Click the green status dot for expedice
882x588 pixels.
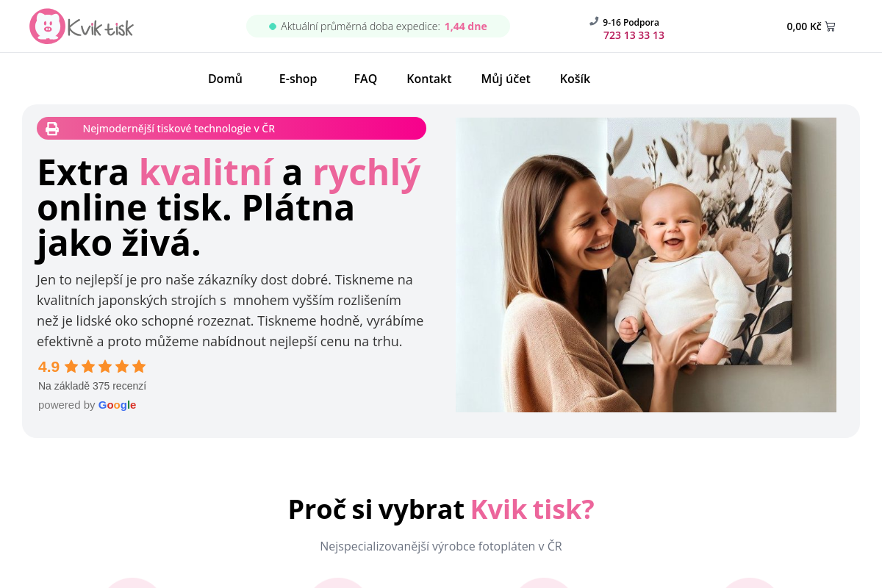[x=273, y=26]
